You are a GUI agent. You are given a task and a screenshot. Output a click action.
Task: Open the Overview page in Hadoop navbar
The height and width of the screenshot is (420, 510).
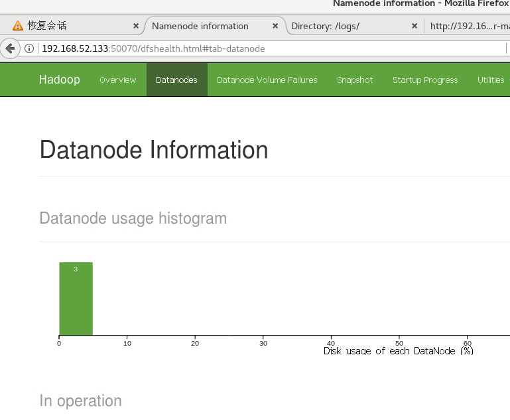118,80
